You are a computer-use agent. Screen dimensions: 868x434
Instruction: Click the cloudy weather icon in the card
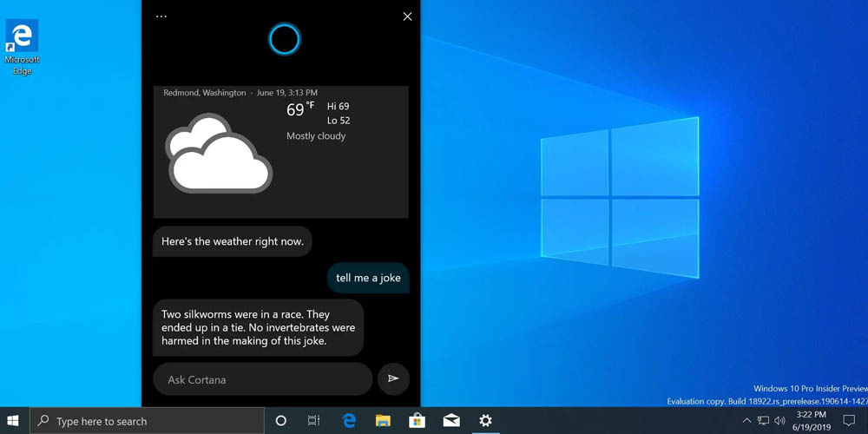[x=219, y=154]
